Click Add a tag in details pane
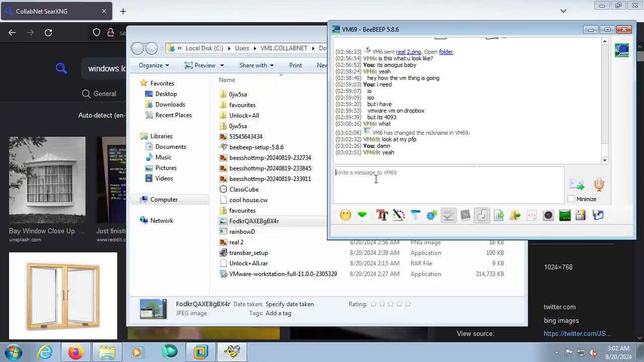This screenshot has height=362, width=644. 278,313
